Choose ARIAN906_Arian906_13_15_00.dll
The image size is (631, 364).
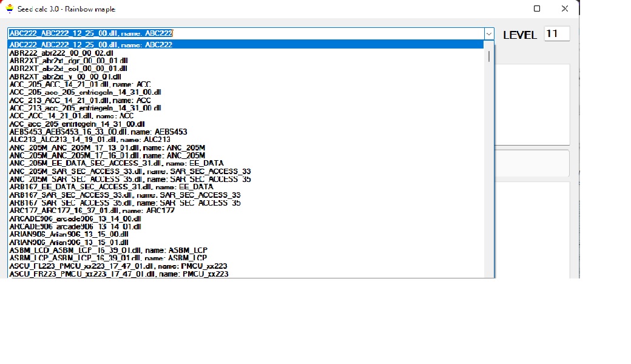click(x=246, y=235)
